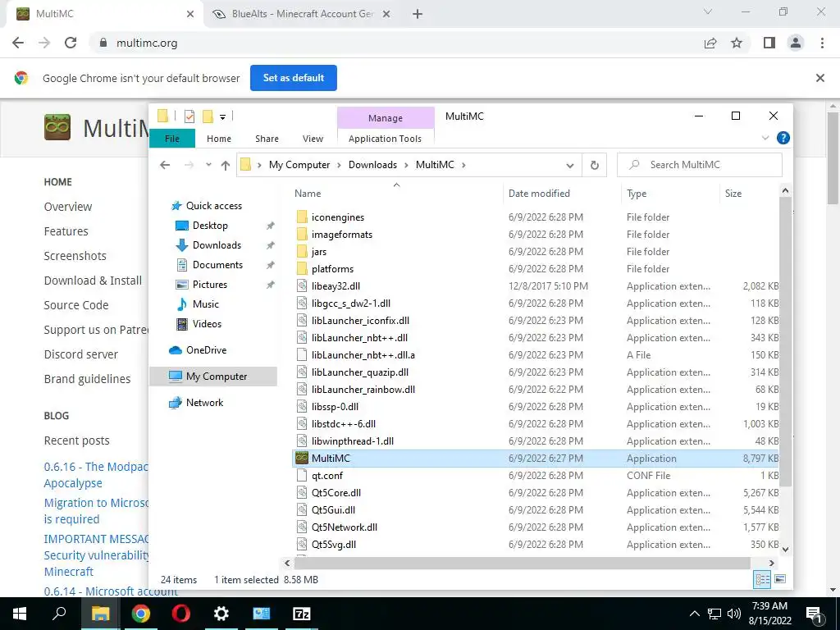
Task: Open the Screenshots link on MultiMC site
Action: click(75, 256)
